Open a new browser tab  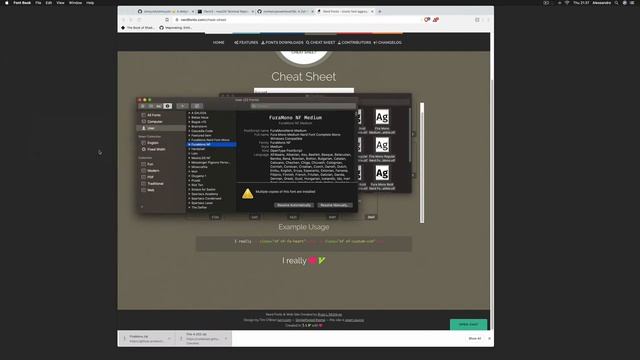pos(380,11)
